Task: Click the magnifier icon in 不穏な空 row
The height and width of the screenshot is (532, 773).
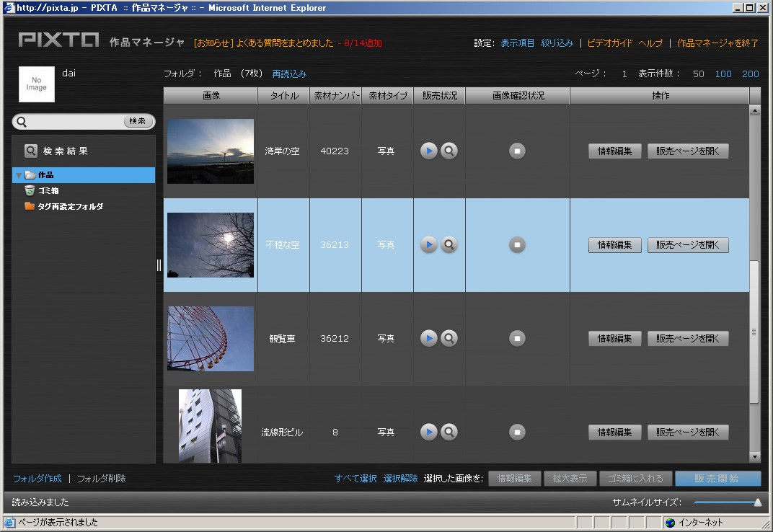Action: [x=449, y=245]
